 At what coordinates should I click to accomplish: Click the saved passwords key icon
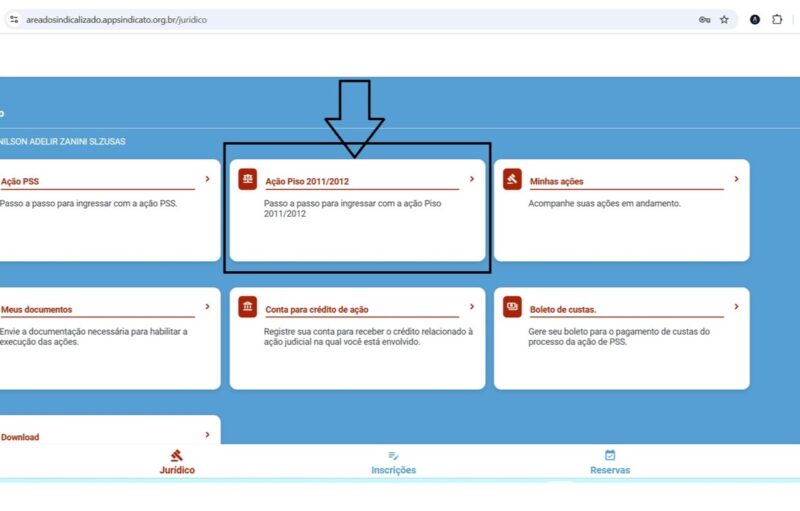click(x=704, y=19)
